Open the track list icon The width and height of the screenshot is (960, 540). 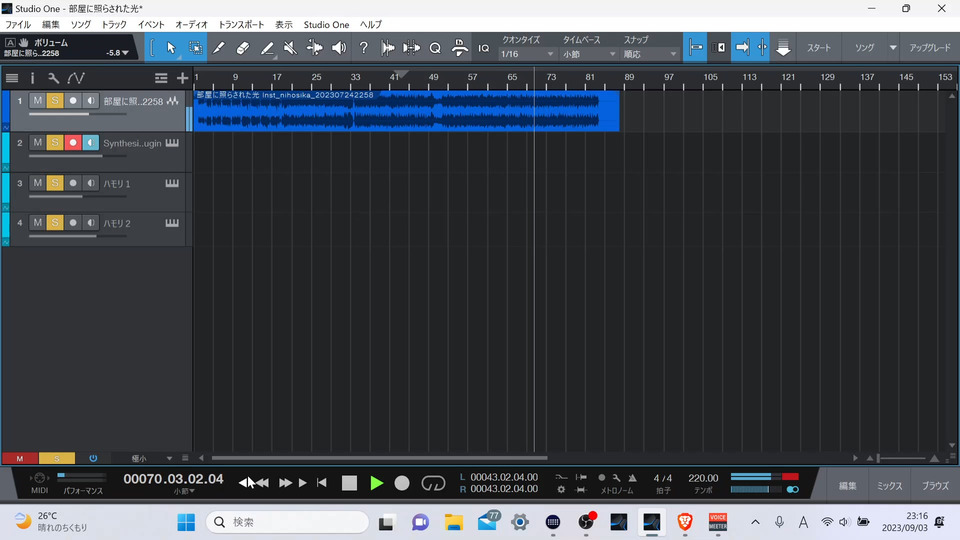12,78
